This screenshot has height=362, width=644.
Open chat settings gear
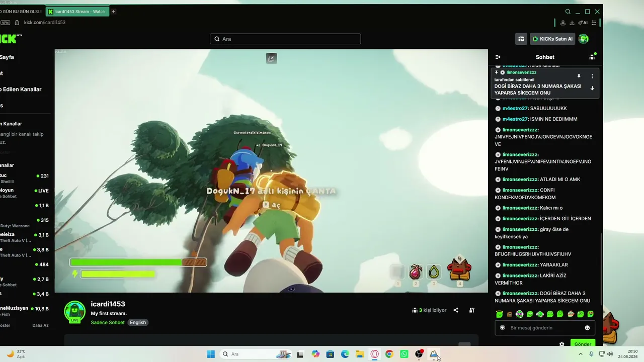(562, 344)
